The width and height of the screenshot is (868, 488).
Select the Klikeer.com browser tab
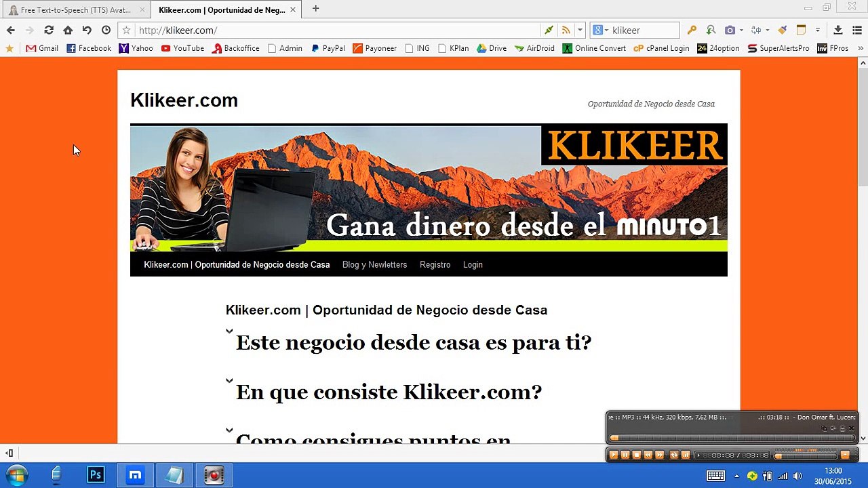click(226, 10)
